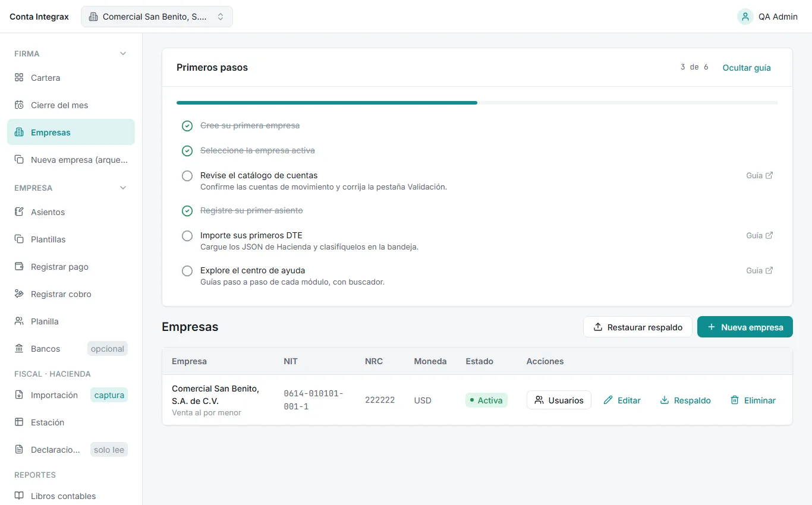Open Usuarios for Comercial San Benito
This screenshot has width=812, height=505.
click(x=559, y=400)
